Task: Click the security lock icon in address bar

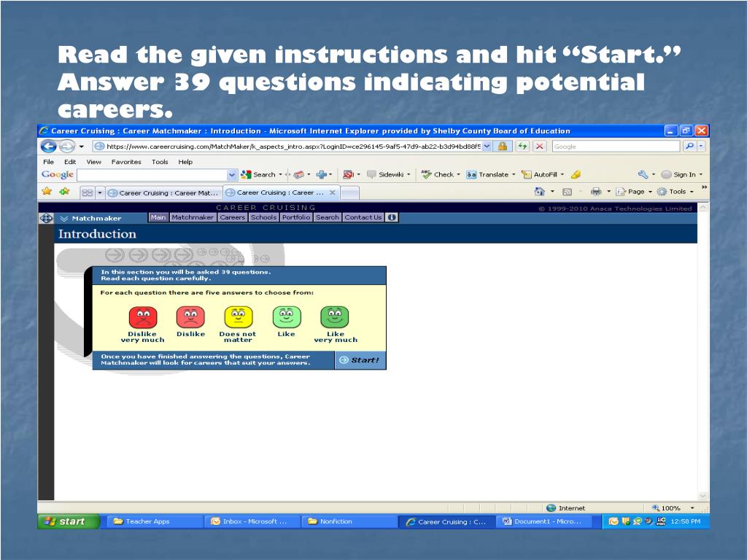Action: tap(502, 147)
